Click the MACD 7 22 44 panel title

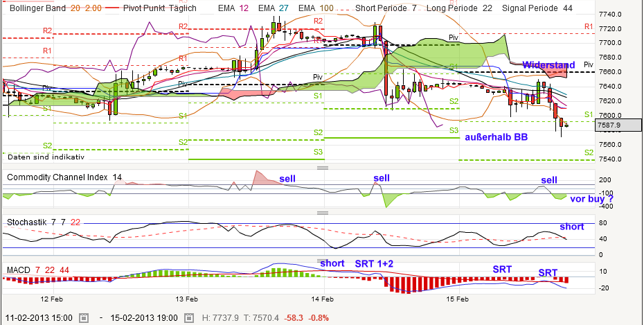coord(38,270)
